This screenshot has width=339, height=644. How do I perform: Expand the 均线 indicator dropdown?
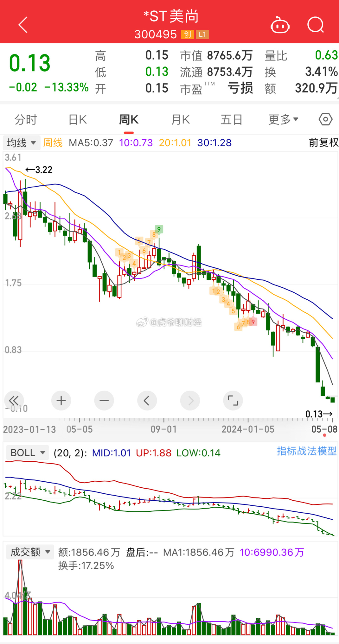pyautogui.click(x=22, y=143)
